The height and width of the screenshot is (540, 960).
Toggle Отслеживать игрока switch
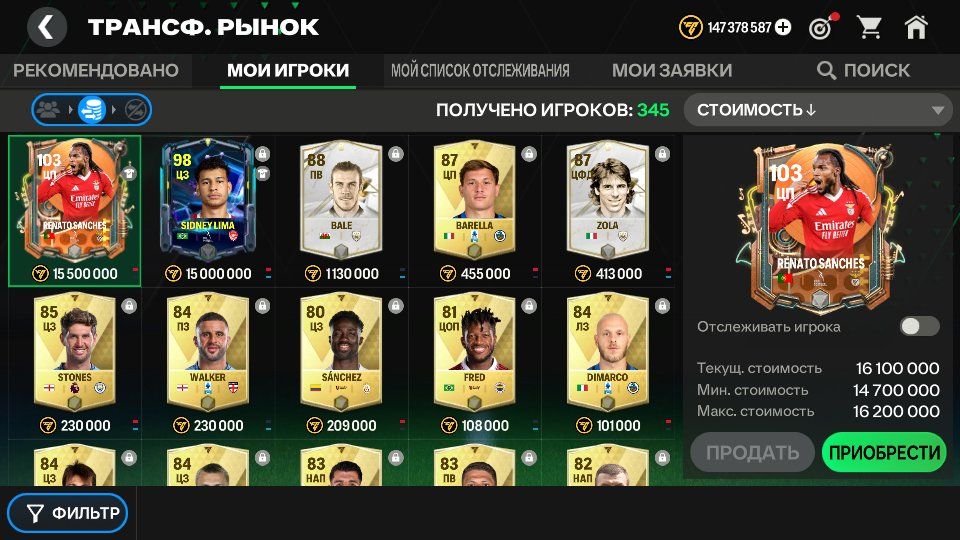[x=920, y=326]
